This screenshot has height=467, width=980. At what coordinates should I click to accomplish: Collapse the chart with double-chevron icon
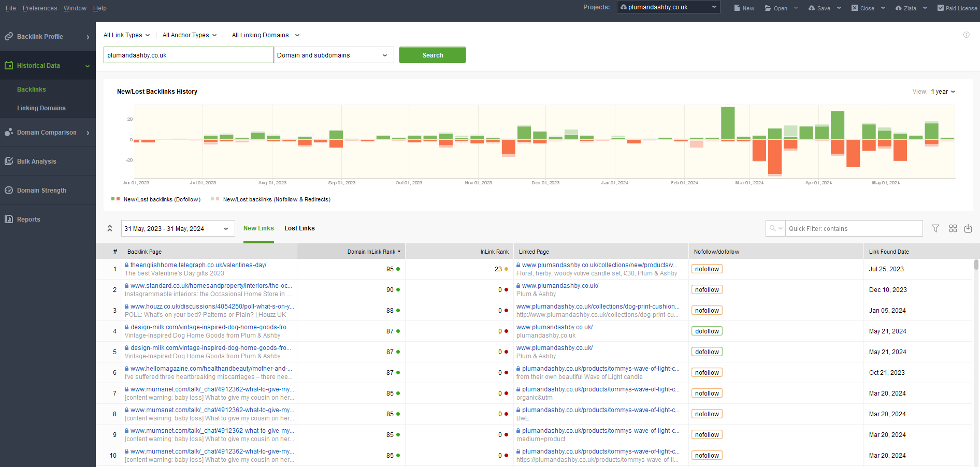coord(110,228)
